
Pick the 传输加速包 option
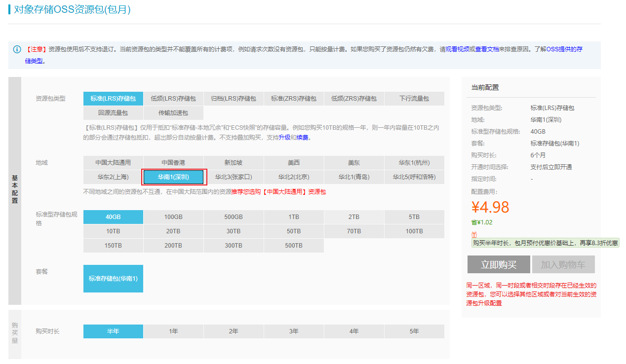(x=173, y=113)
